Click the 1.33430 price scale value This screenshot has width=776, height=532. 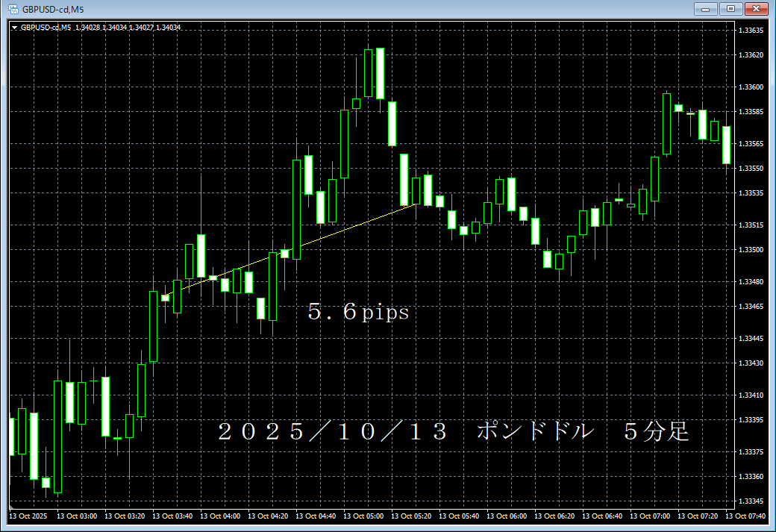point(751,363)
